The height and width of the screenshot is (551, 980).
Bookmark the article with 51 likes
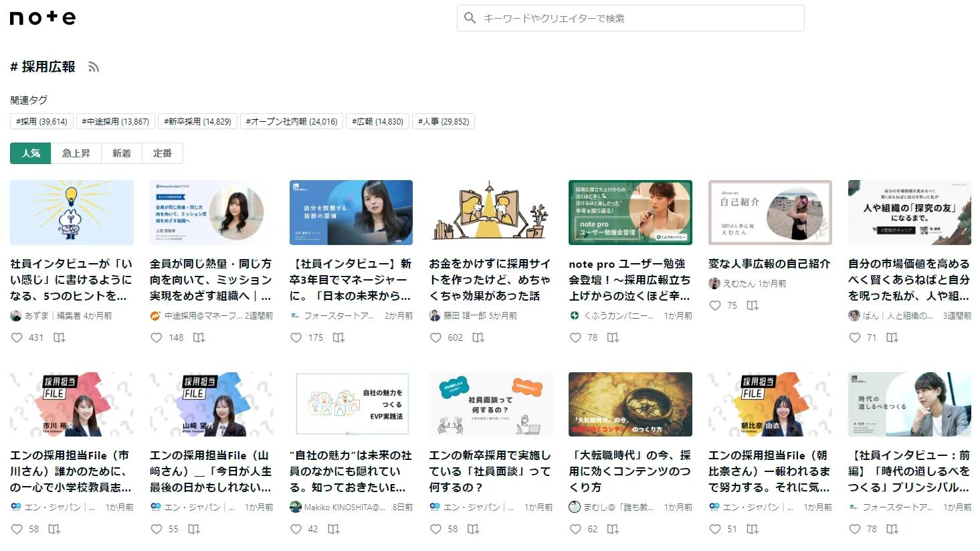click(x=753, y=529)
